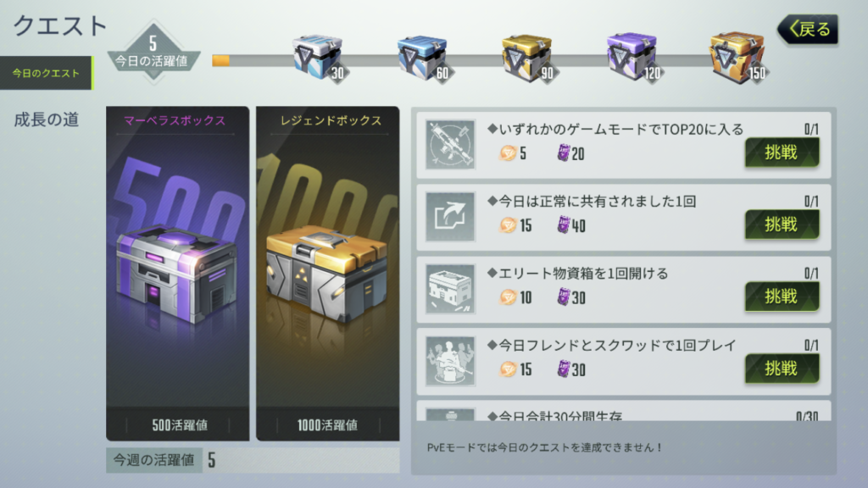Click the TOP20 quest rifle icon

coord(450,144)
